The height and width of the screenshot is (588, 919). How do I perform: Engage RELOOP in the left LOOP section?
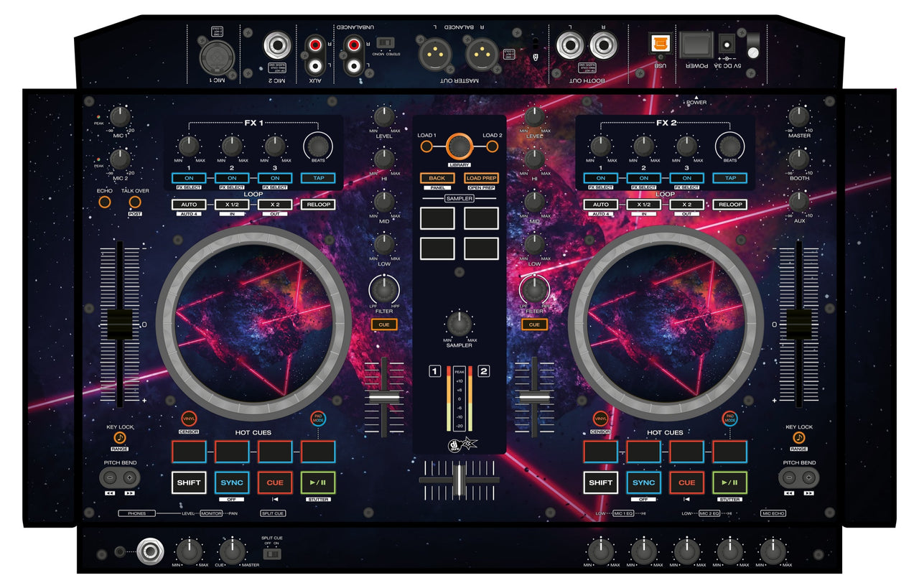(x=317, y=205)
